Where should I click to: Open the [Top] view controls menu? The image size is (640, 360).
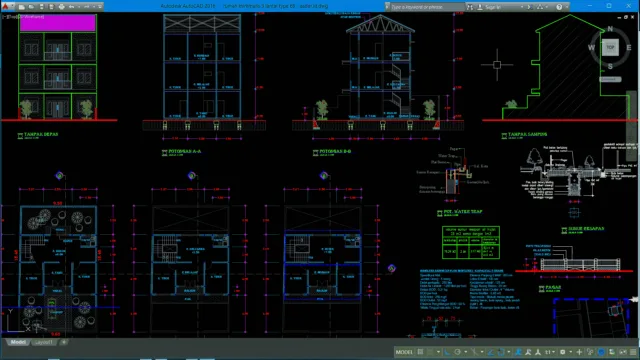click(x=12, y=17)
